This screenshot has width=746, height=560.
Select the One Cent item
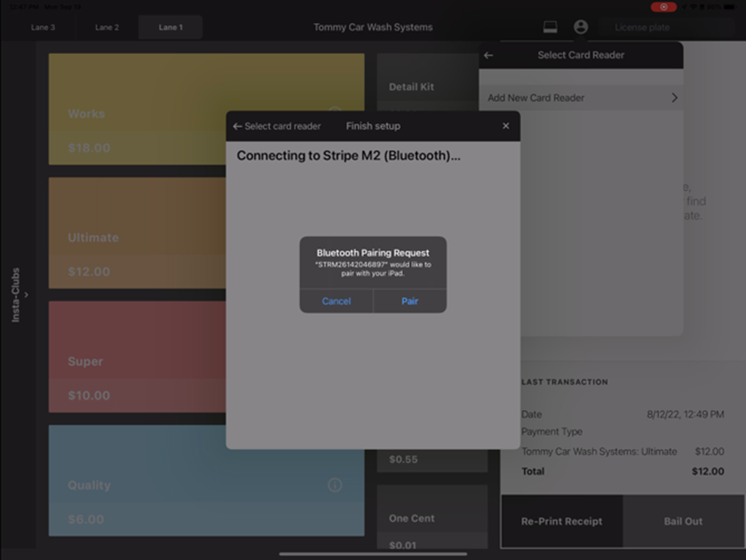click(x=432, y=517)
